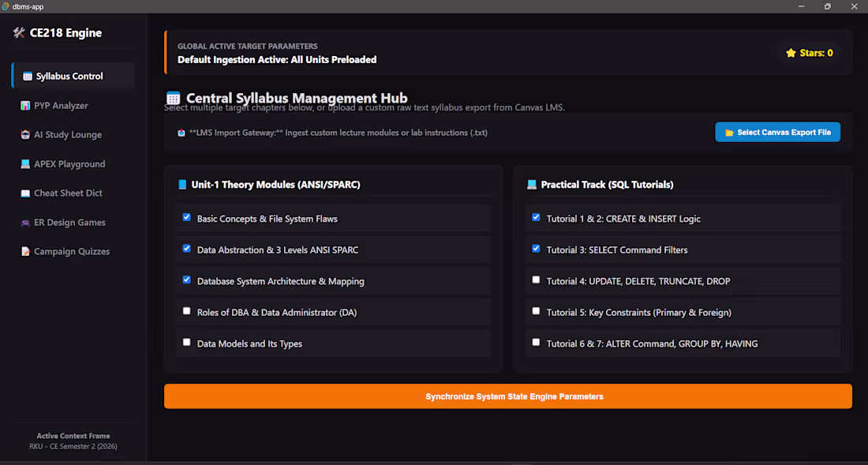Click Select Canvas Export File button

[x=778, y=133]
